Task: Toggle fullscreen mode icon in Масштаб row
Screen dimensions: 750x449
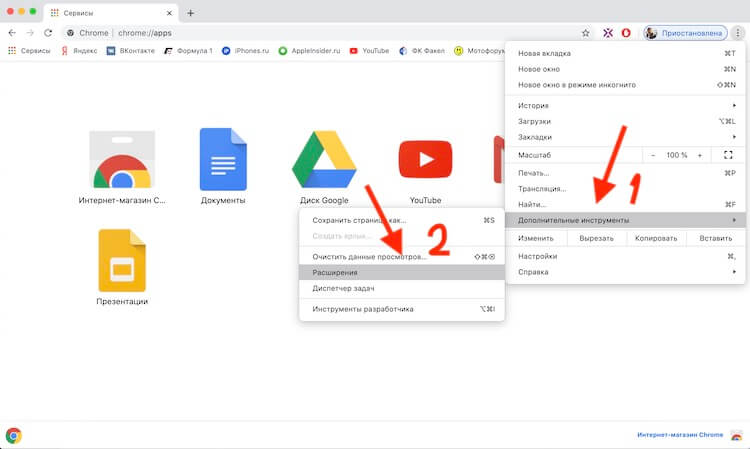Action: coord(728,155)
